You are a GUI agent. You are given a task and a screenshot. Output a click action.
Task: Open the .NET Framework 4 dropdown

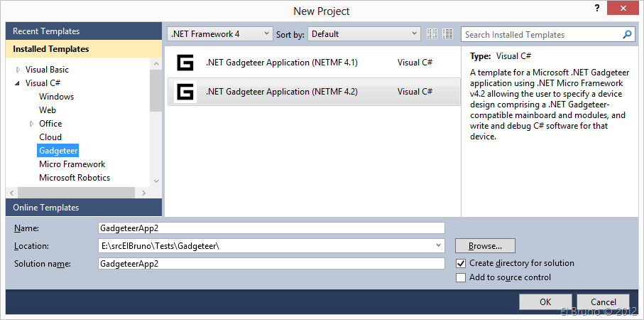click(220, 34)
